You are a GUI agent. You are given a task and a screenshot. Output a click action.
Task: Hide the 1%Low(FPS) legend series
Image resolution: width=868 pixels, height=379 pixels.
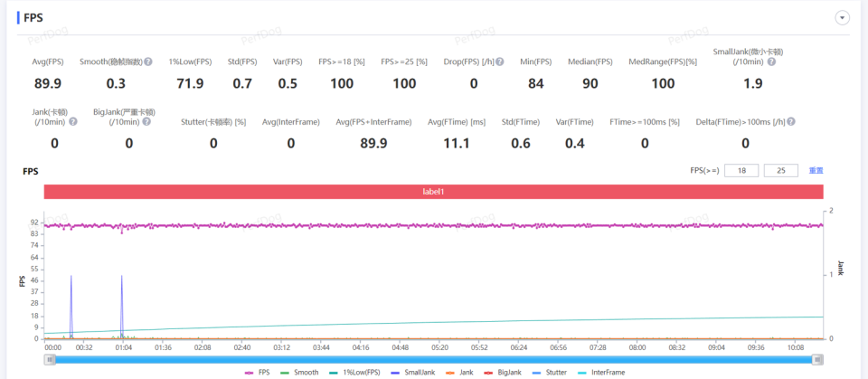point(354,373)
